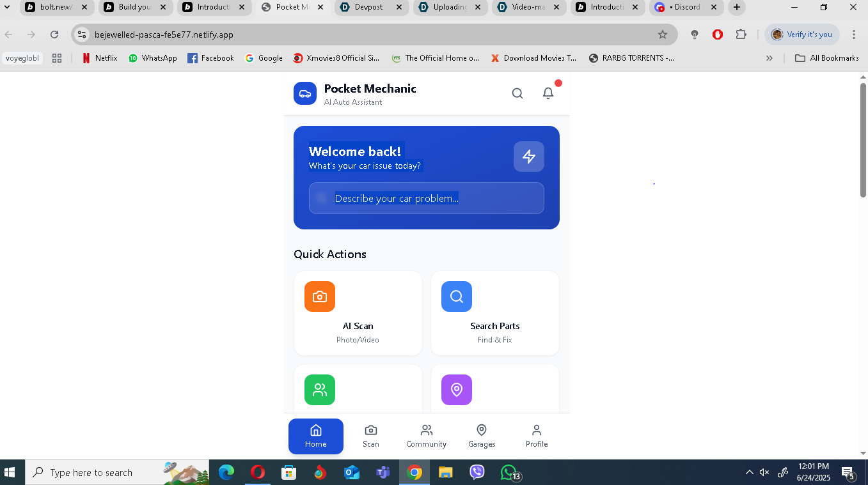The width and height of the screenshot is (868, 485).
Task: Click the Describe your car problem field
Action: [426, 198]
